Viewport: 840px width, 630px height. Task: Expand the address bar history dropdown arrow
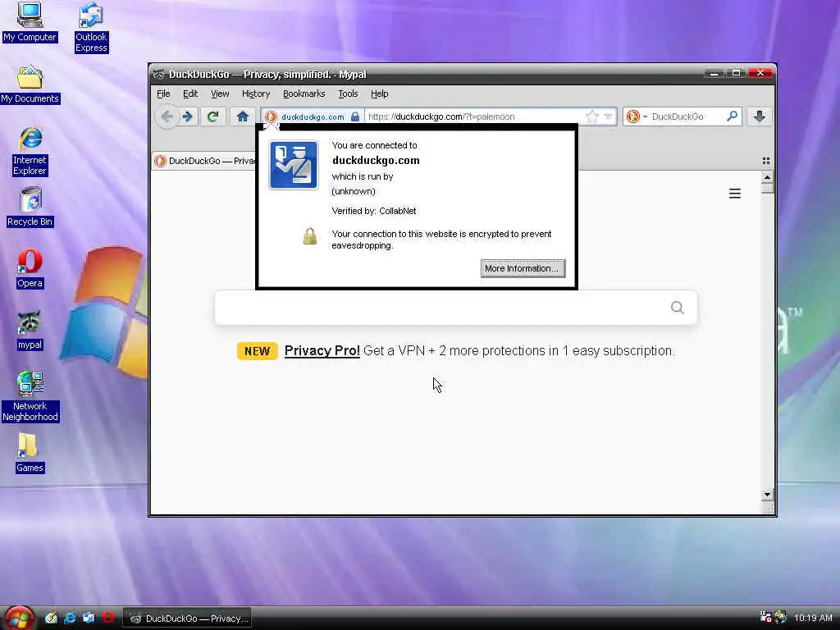608,116
